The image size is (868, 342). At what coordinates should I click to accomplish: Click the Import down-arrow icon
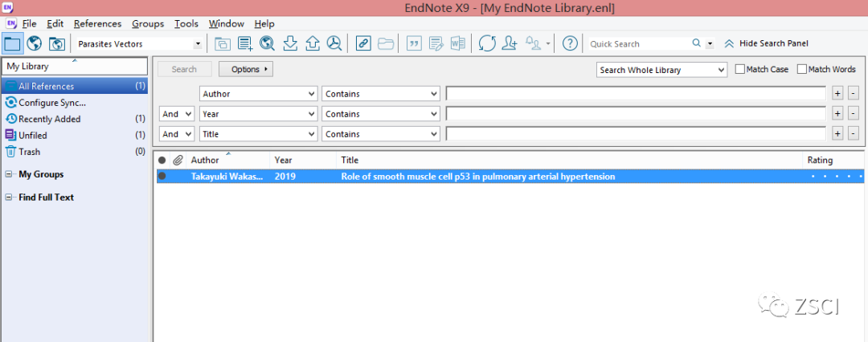click(290, 43)
